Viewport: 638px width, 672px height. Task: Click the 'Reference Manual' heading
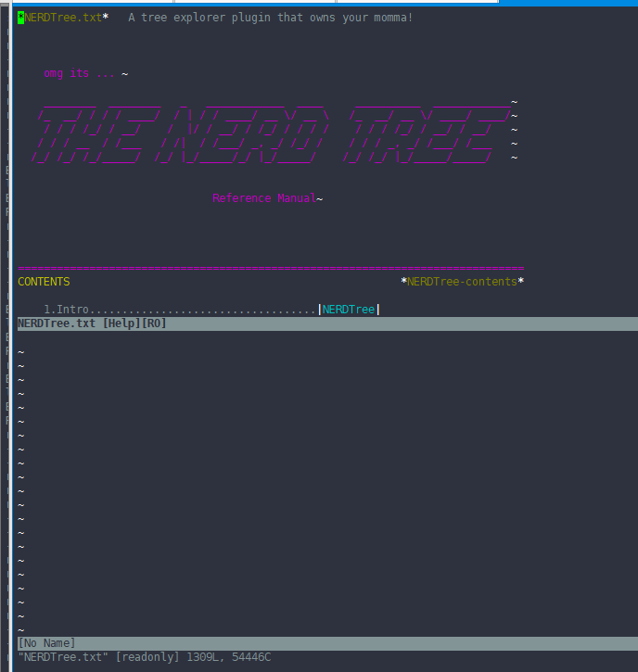point(264,198)
